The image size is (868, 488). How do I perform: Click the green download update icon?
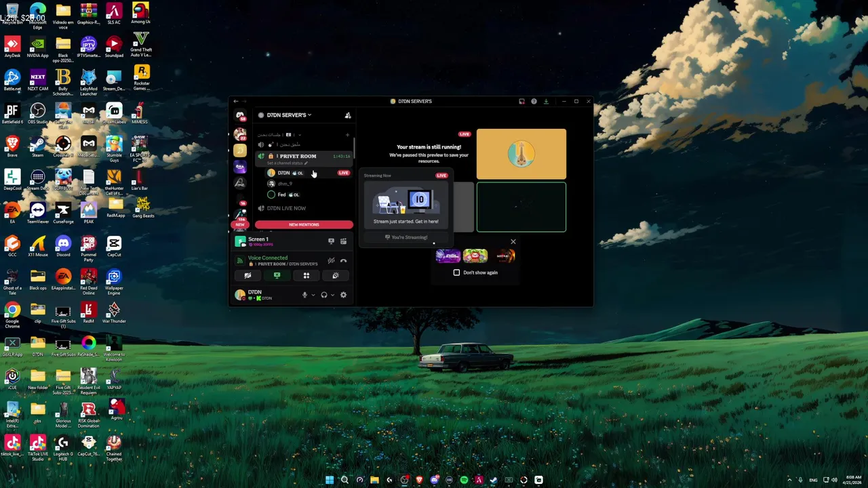click(x=546, y=101)
